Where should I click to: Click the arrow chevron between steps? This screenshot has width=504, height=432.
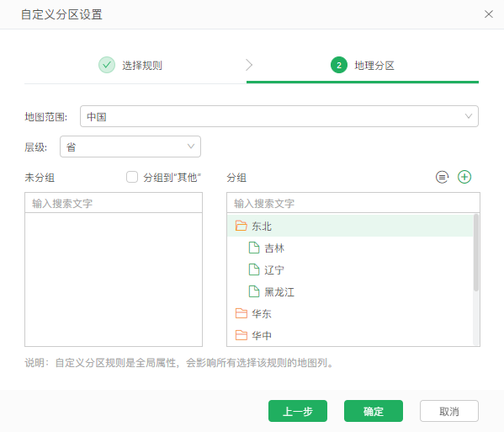249,65
